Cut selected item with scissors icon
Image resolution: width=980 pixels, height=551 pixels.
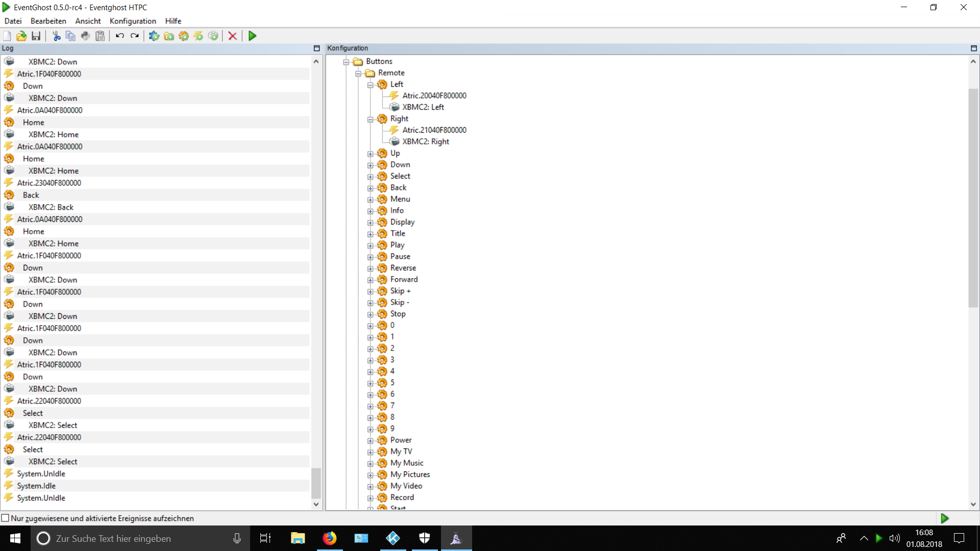pyautogui.click(x=56, y=36)
